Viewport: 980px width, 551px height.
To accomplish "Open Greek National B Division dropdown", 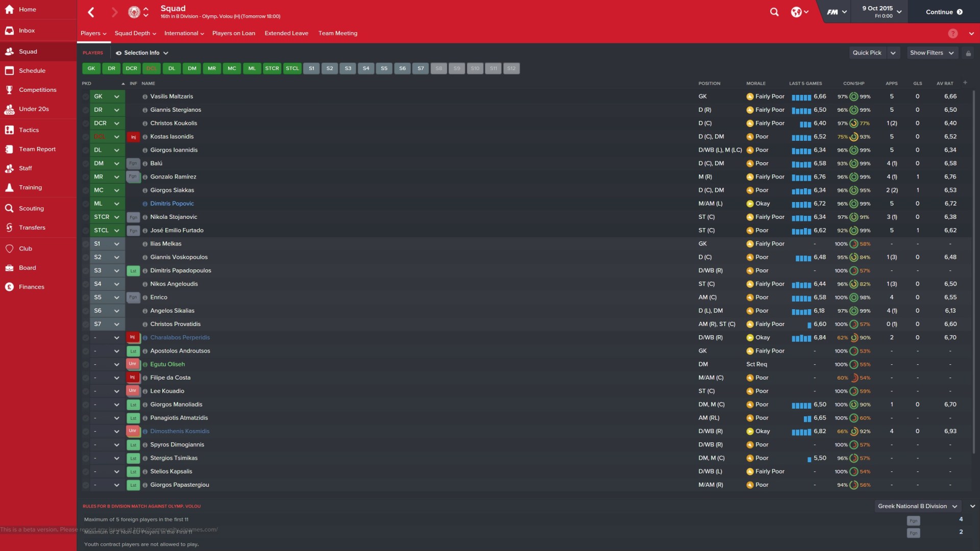I will (x=917, y=506).
